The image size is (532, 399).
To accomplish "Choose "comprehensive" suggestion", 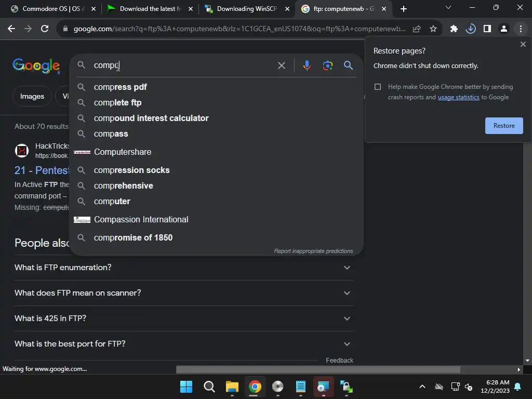I will click(x=216, y=185).
